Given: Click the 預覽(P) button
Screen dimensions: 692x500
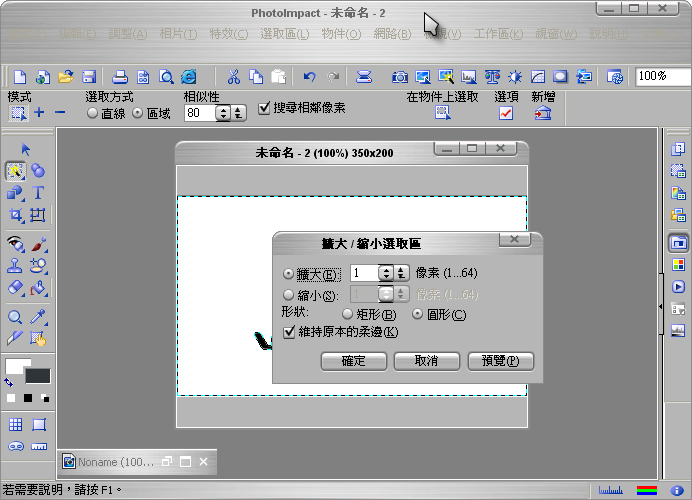Looking at the screenshot, I should pyautogui.click(x=500, y=361).
